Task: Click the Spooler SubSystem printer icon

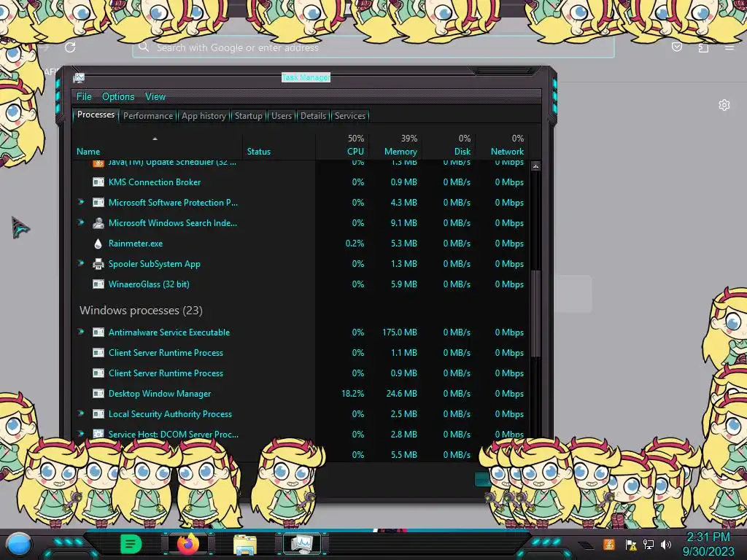Action: (x=98, y=264)
